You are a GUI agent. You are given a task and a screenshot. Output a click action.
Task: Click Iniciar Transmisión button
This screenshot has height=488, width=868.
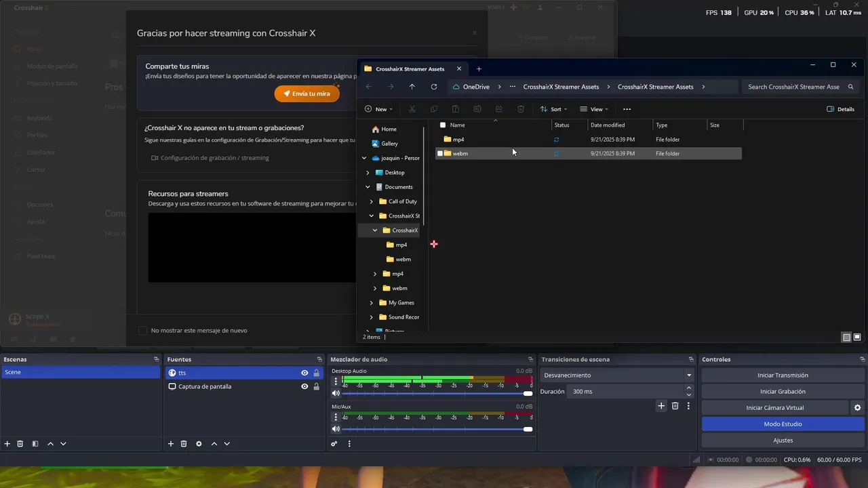(x=783, y=375)
